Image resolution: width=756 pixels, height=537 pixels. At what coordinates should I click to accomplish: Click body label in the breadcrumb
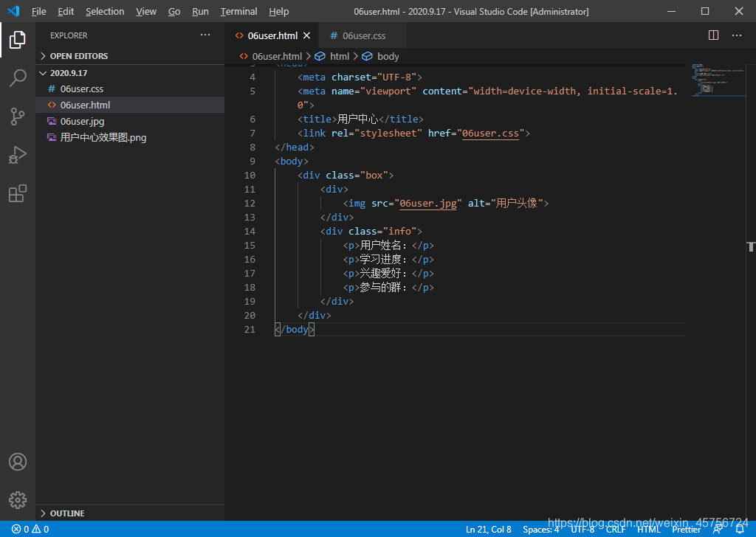tap(388, 56)
